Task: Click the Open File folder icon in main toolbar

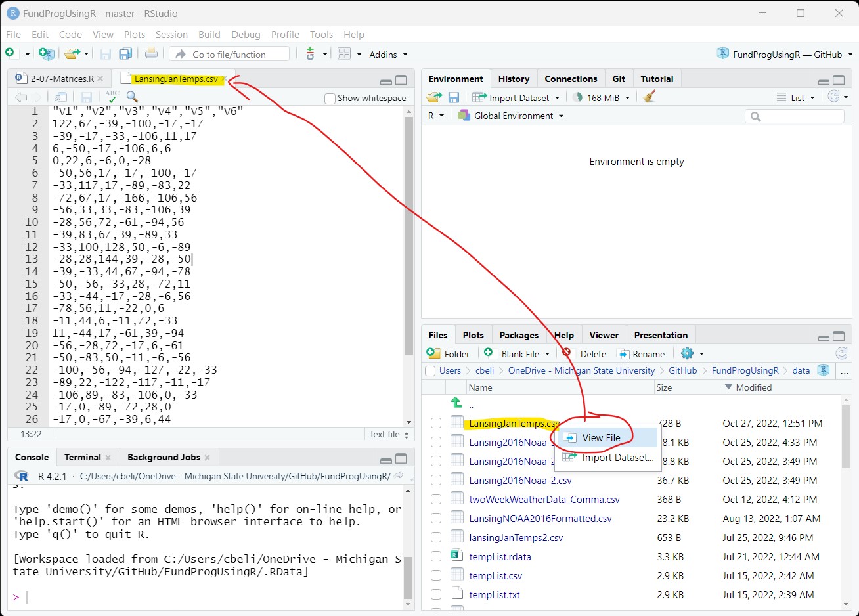Action: [x=72, y=54]
